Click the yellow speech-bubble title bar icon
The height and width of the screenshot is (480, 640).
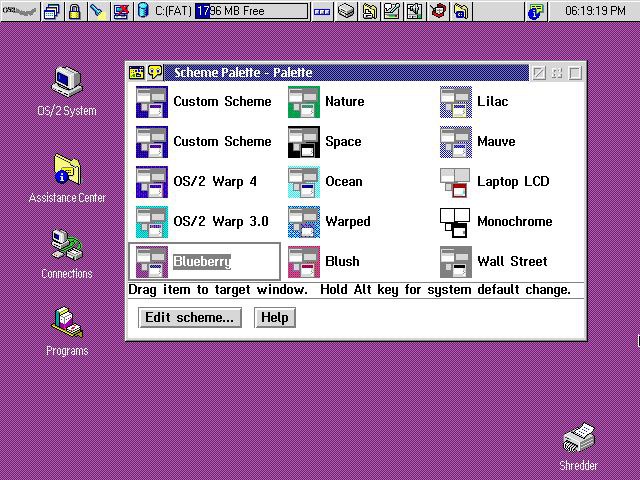155,72
